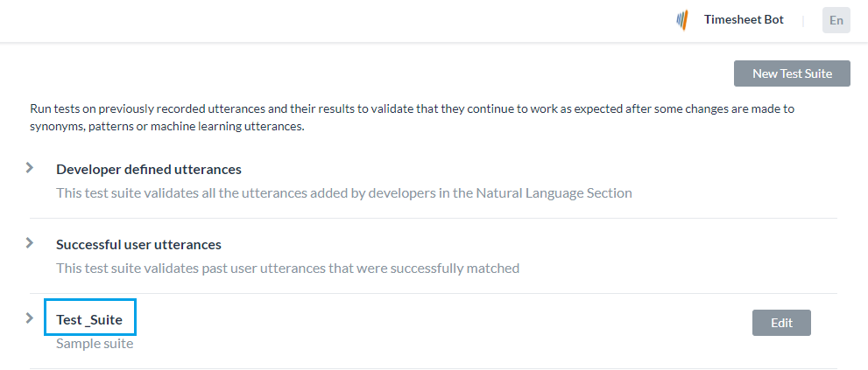868x370 pixels.
Task: Click divider between Timesheet Bot and En
Action: 803,20
